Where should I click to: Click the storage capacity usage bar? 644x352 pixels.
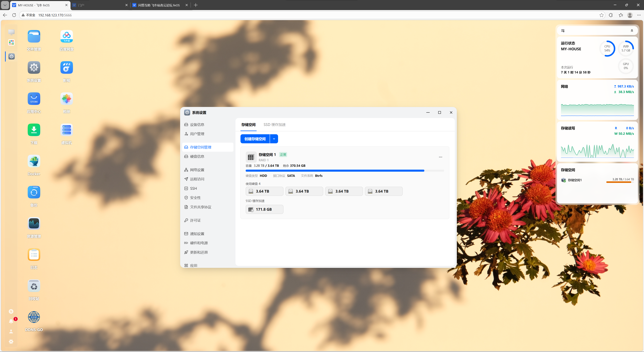[344, 171]
